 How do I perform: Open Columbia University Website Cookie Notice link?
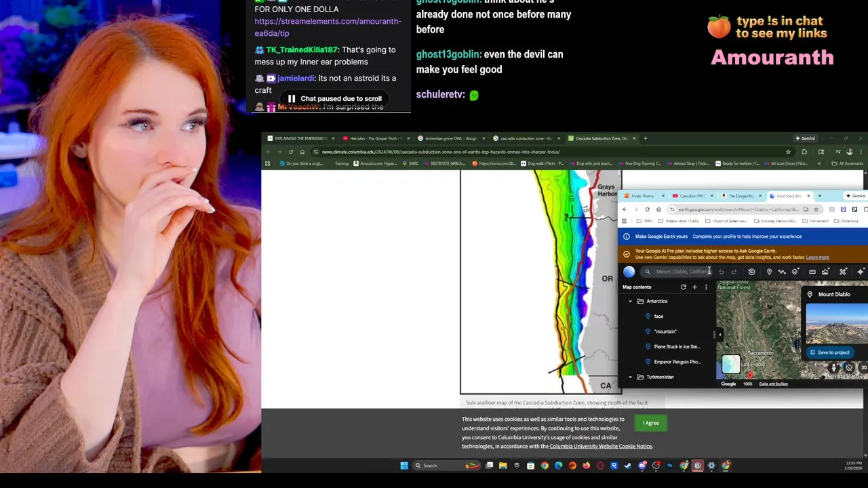pyautogui.click(x=601, y=446)
